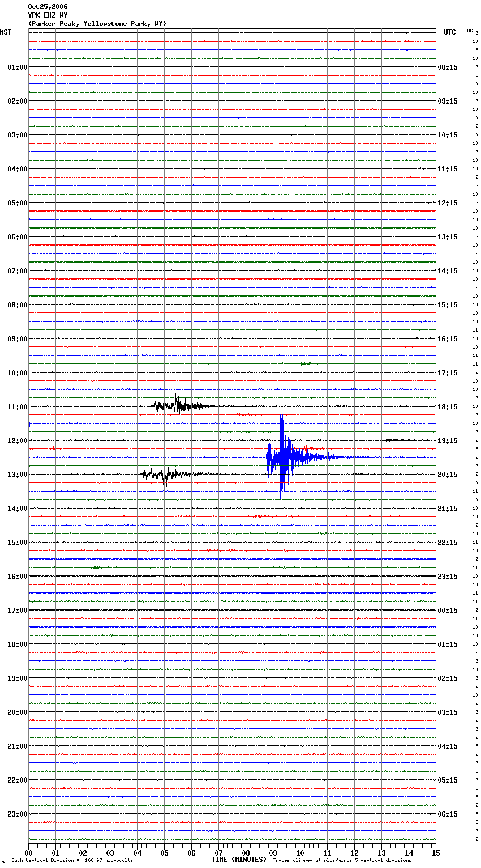Click the 06:15 UTC time label

(448, 814)
